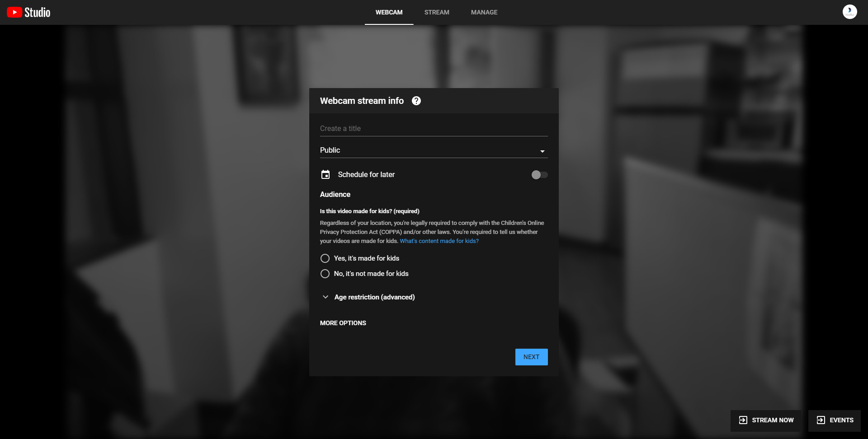Open YouTube Studio home via the logo
The width and height of the screenshot is (868, 439).
[28, 12]
